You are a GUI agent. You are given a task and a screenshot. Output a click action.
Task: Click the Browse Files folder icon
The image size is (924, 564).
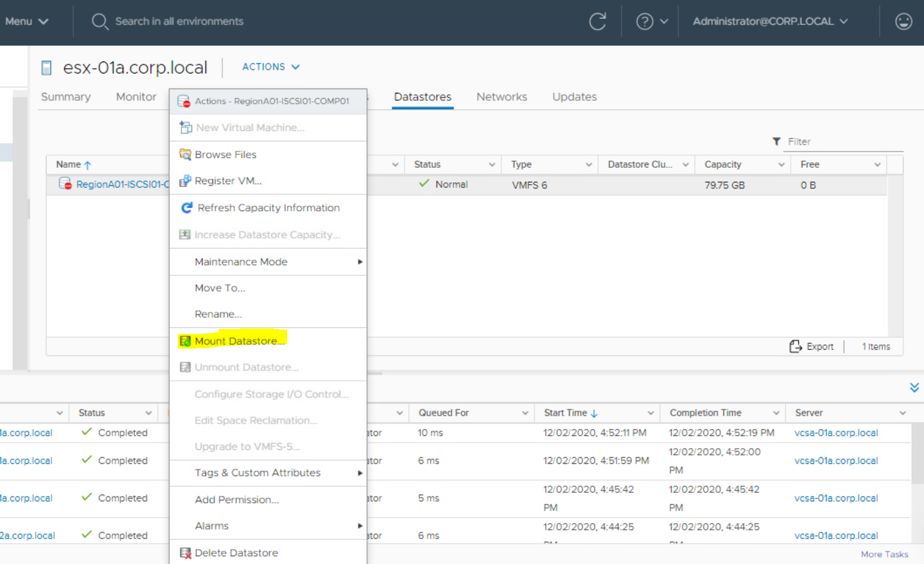click(x=185, y=154)
